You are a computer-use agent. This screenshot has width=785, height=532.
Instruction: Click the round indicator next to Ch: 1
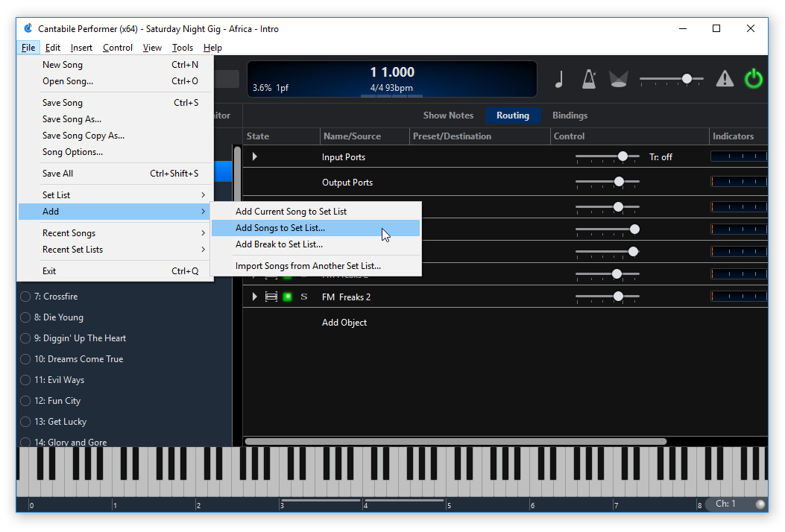pyautogui.click(x=760, y=504)
